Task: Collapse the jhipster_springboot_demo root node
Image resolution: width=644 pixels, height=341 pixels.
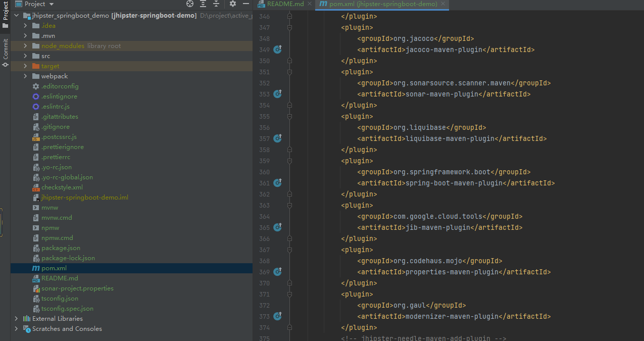Action: 17,15
